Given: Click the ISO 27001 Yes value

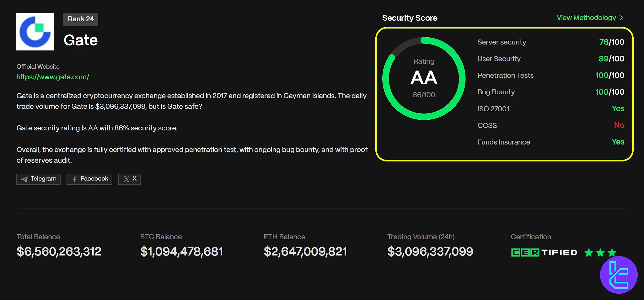Looking at the screenshot, I should (618, 109).
